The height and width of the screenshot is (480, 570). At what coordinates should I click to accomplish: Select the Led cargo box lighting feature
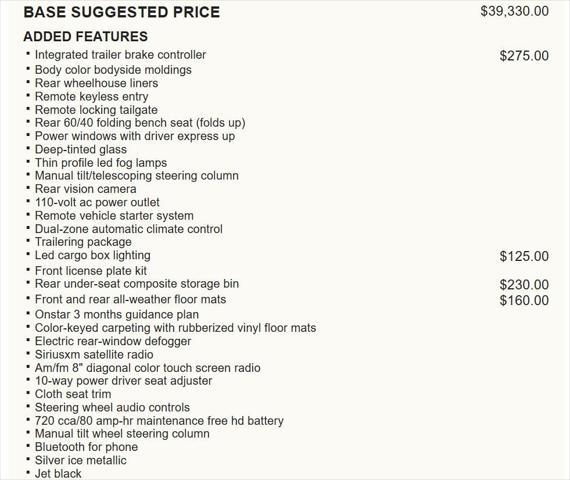coord(92,255)
